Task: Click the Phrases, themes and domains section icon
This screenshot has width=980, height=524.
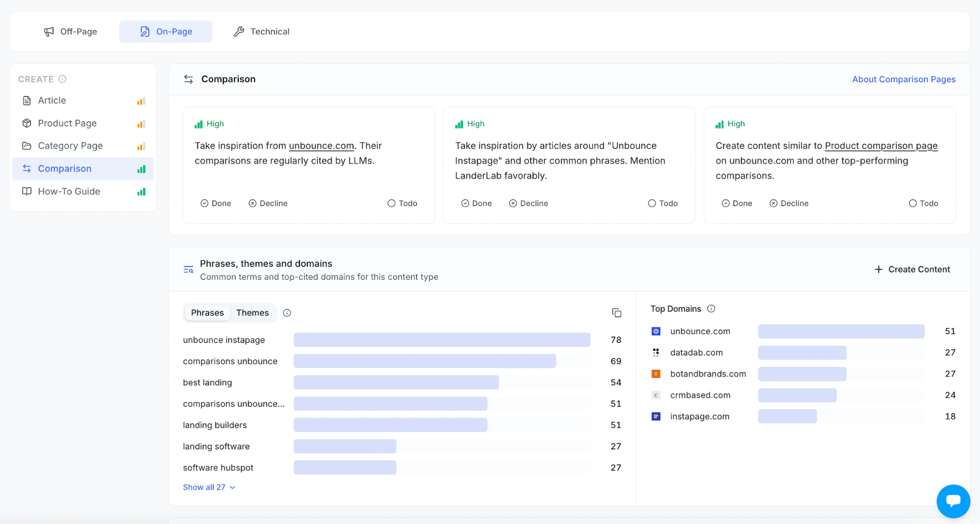Action: coord(189,270)
